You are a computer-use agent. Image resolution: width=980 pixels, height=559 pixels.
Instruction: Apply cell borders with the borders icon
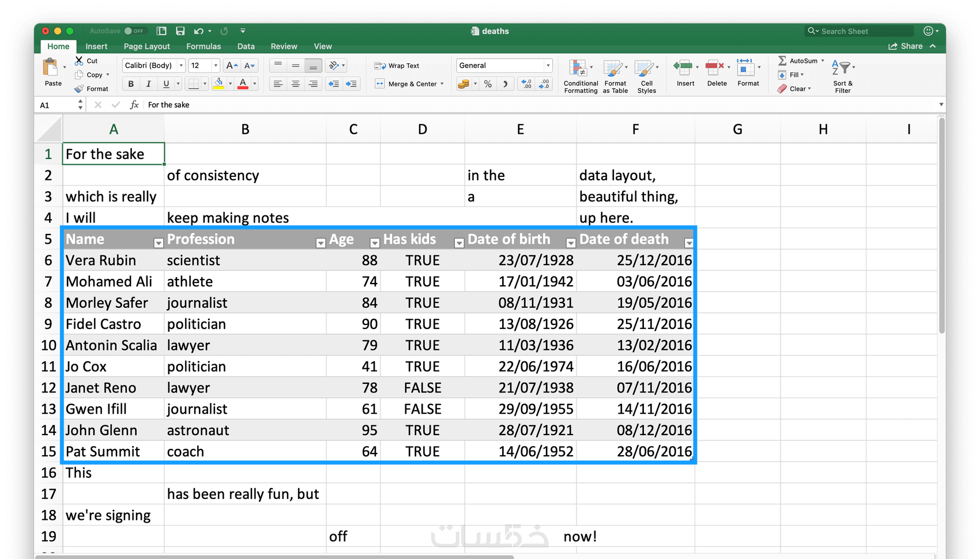pyautogui.click(x=194, y=84)
